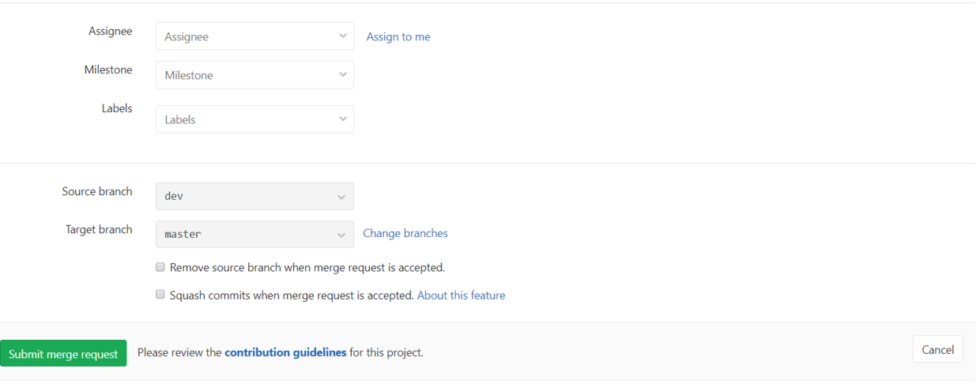Tick the Squash commits checkbox

click(160, 295)
